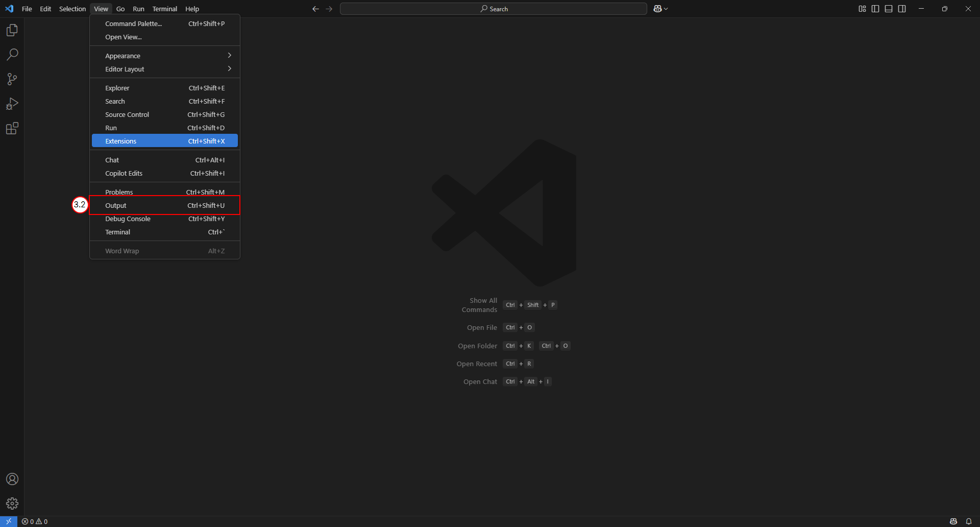Click the Copilot status bar icon
The height and width of the screenshot is (527, 980).
(953, 521)
